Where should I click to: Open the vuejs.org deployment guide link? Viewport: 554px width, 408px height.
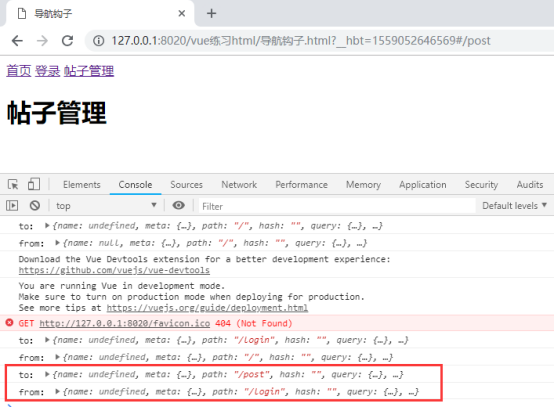[207, 308]
